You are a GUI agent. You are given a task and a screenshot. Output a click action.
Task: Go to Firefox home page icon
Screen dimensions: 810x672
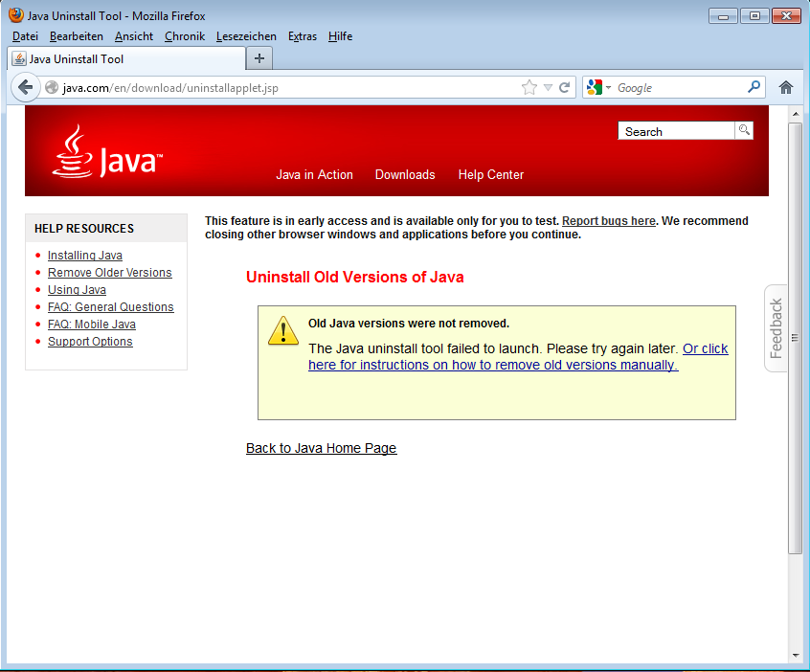[786, 87]
